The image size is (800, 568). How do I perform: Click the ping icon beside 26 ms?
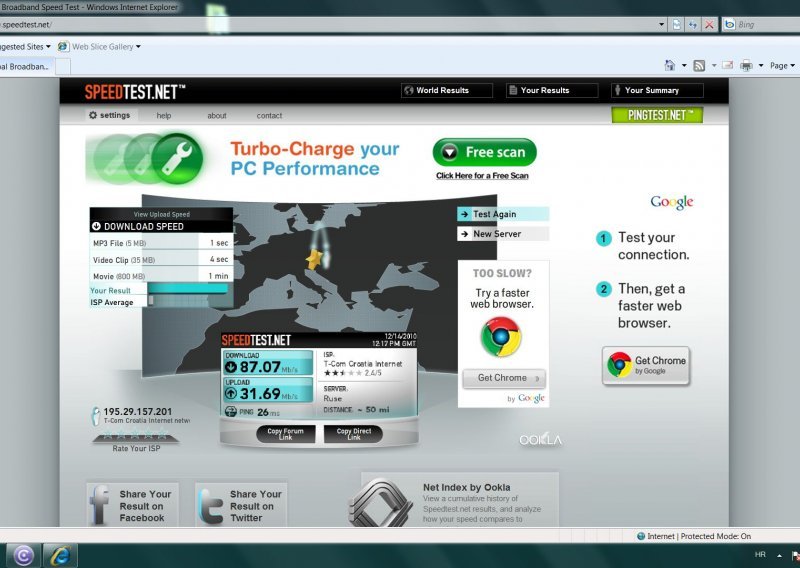click(x=231, y=411)
